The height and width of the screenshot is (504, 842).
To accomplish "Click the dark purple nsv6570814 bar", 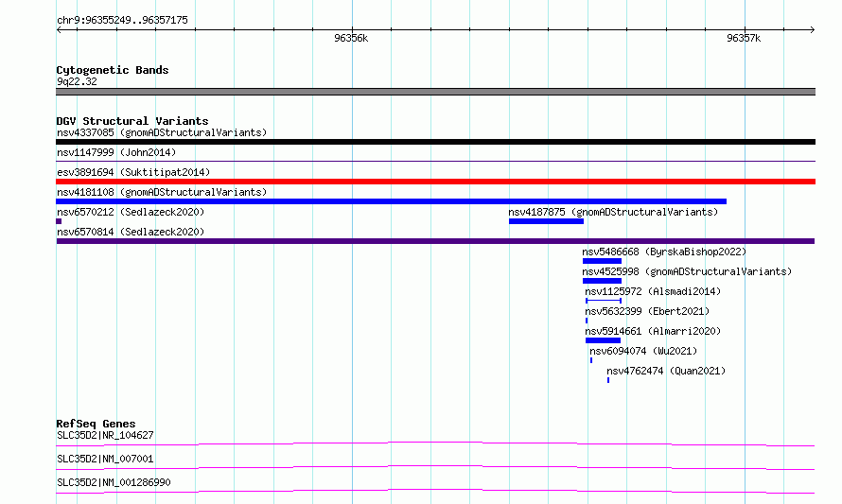I will pyautogui.click(x=435, y=241).
